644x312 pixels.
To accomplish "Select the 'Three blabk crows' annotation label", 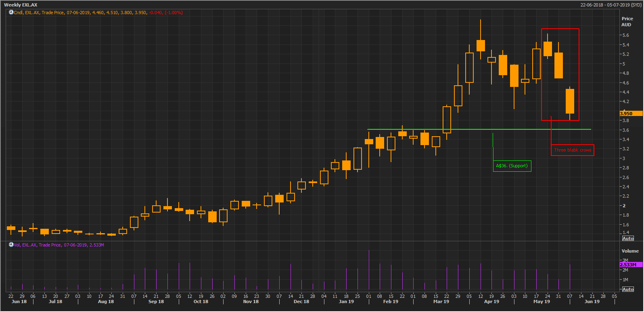I will click(573, 150).
